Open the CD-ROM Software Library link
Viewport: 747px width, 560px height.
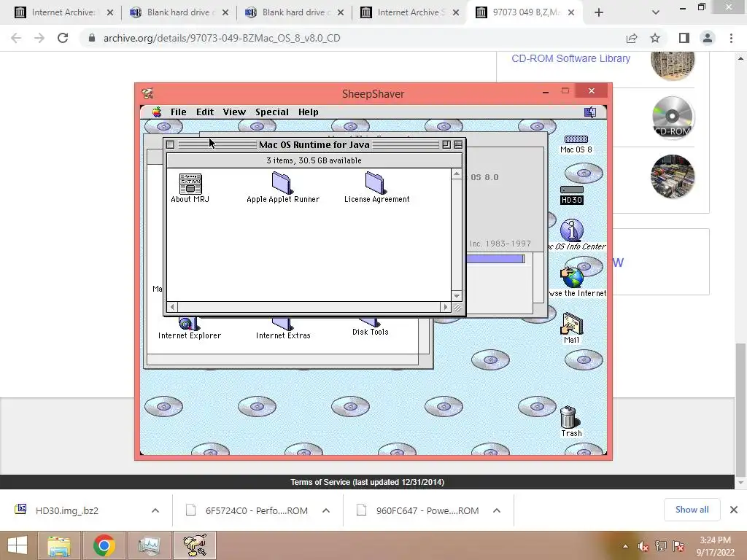point(570,58)
